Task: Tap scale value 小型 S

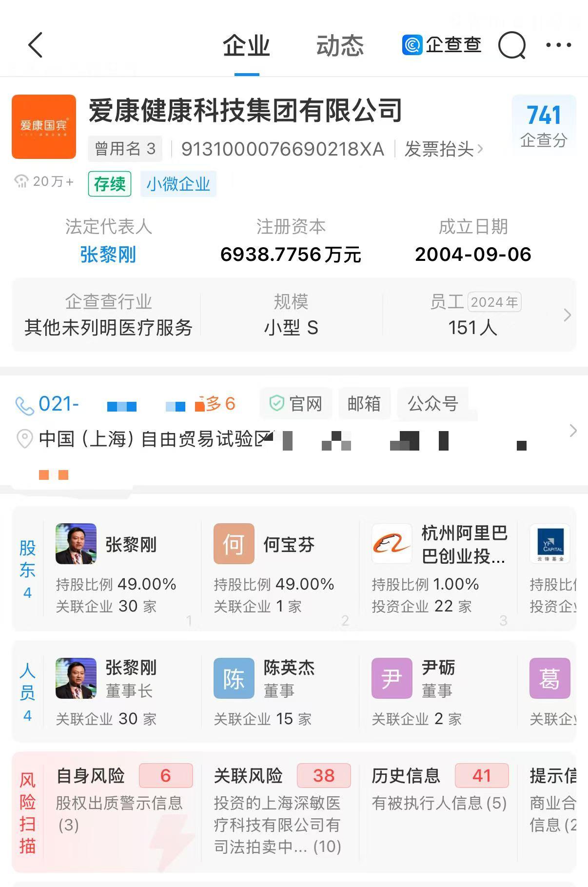Action: coord(291,328)
